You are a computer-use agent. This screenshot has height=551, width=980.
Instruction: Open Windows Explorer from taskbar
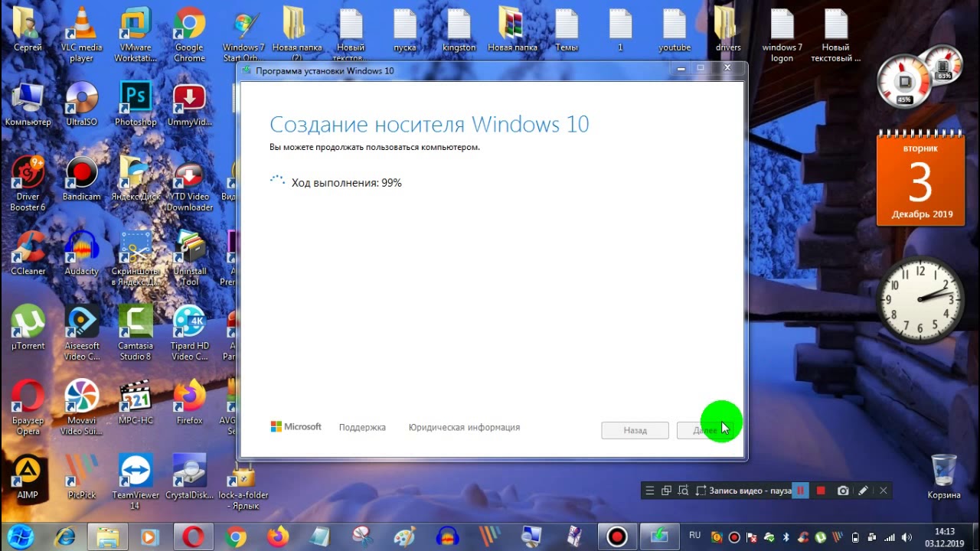107,536
